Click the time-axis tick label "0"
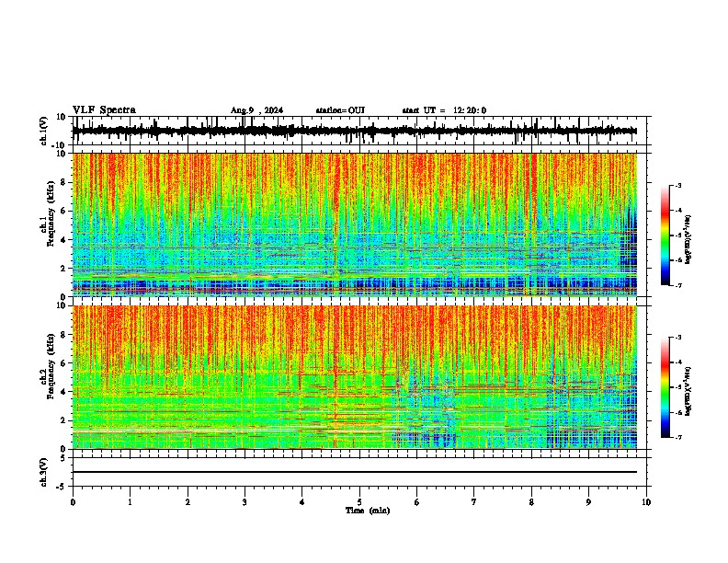The width and height of the screenshot is (728, 563). tap(73, 502)
